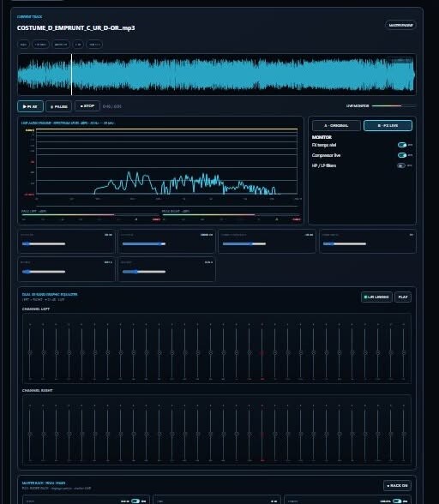
Task: Switch monitor to A - Original
Action: (x=336, y=125)
